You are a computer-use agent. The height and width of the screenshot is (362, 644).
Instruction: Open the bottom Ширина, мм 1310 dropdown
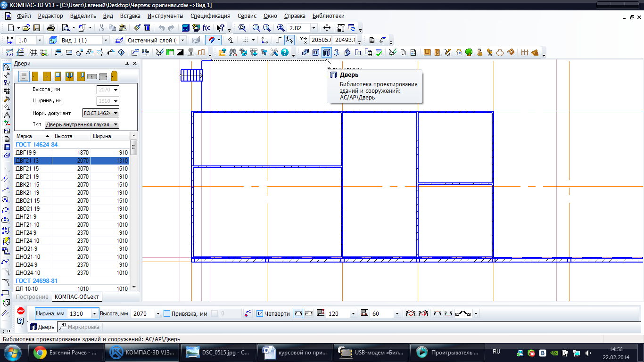95,313
